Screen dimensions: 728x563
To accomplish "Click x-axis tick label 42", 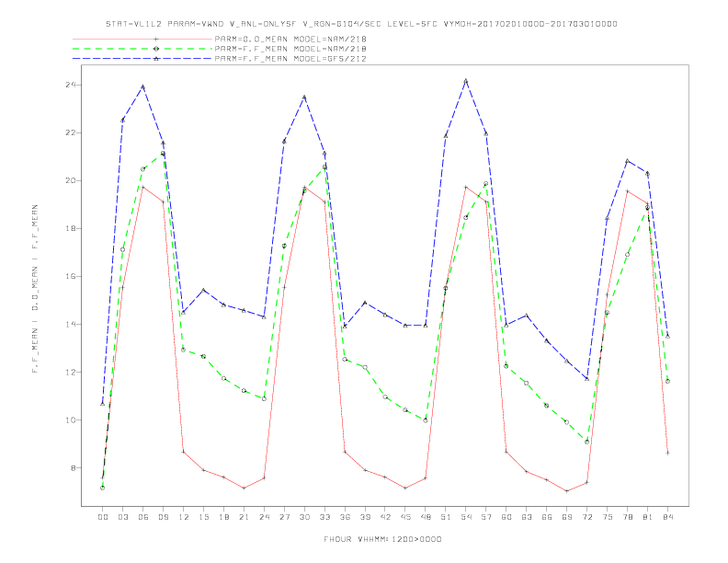I will pyautogui.click(x=385, y=517).
